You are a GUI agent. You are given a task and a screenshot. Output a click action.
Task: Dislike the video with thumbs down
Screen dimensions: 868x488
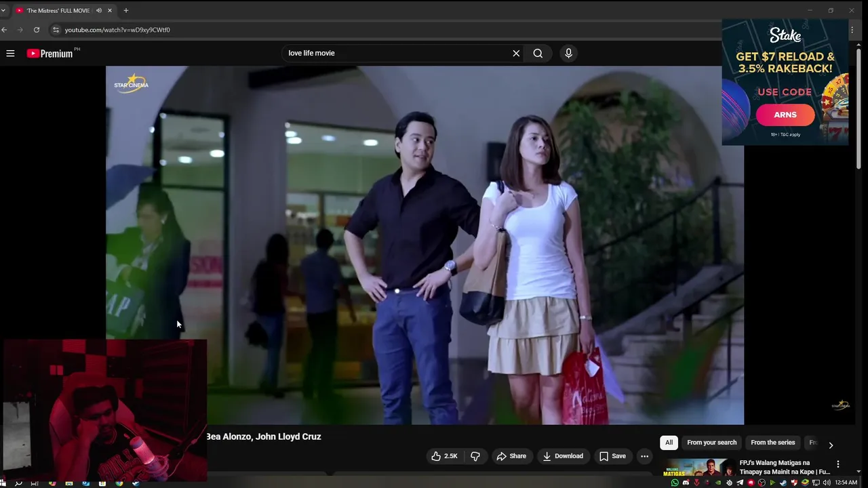point(475,456)
